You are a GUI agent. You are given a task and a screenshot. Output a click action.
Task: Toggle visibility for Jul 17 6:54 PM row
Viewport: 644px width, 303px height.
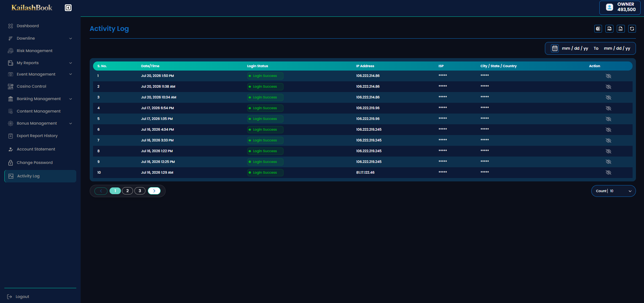(x=608, y=108)
